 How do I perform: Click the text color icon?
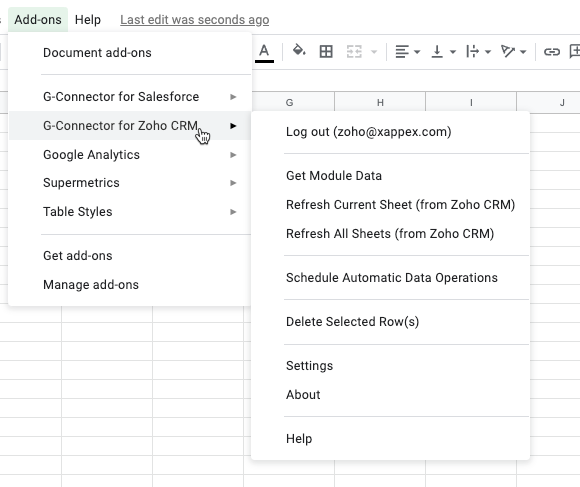(x=264, y=52)
